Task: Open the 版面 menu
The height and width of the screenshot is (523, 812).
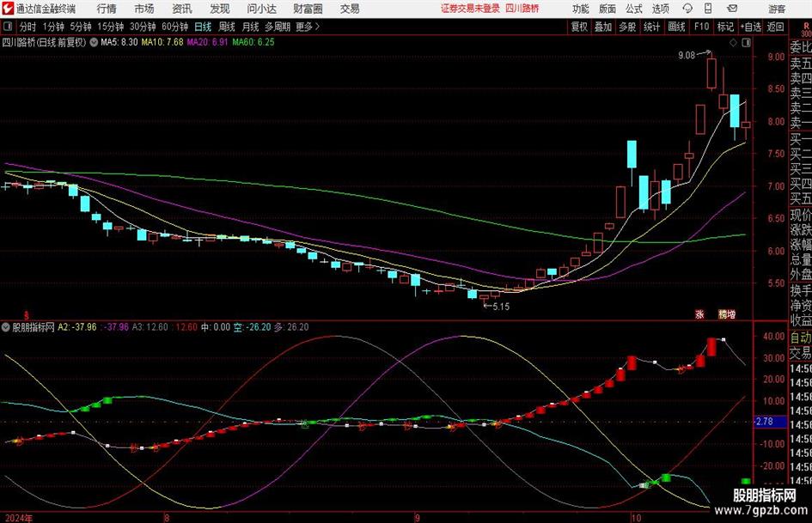Action: pyautogui.click(x=607, y=9)
